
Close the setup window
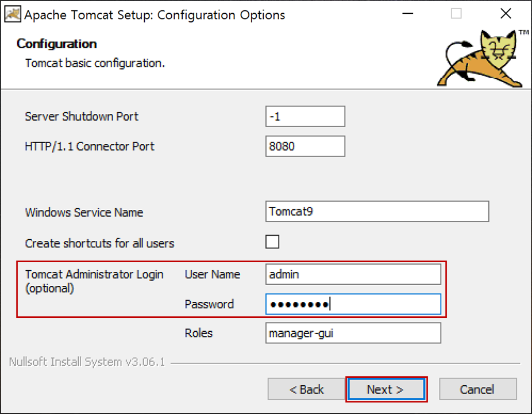[506, 14]
